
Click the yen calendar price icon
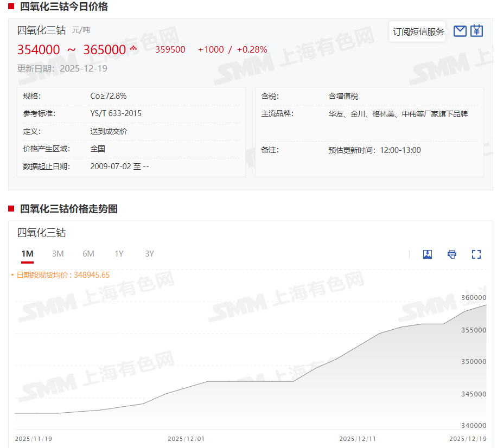pyautogui.click(x=476, y=31)
